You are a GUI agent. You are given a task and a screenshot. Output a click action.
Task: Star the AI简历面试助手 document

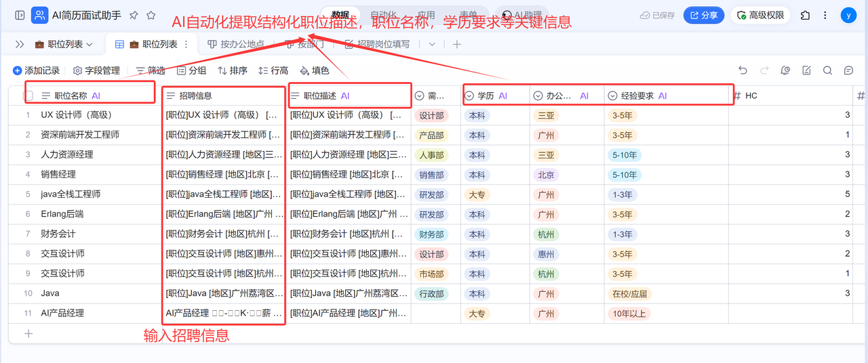point(151,15)
